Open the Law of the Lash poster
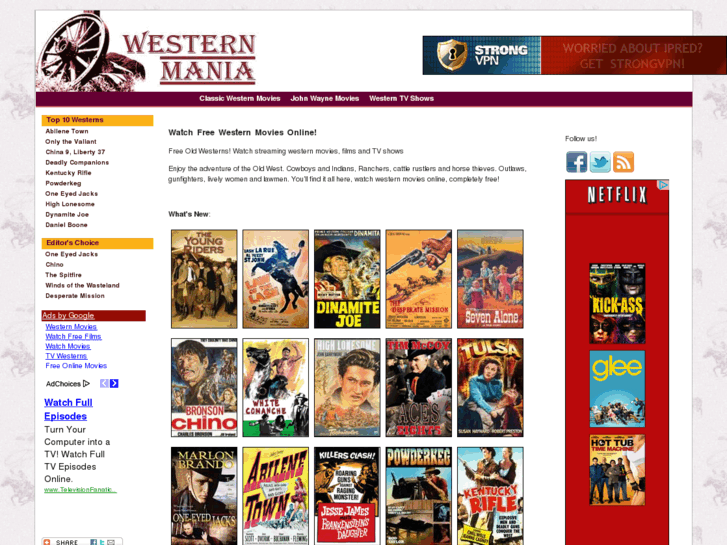 (275, 279)
